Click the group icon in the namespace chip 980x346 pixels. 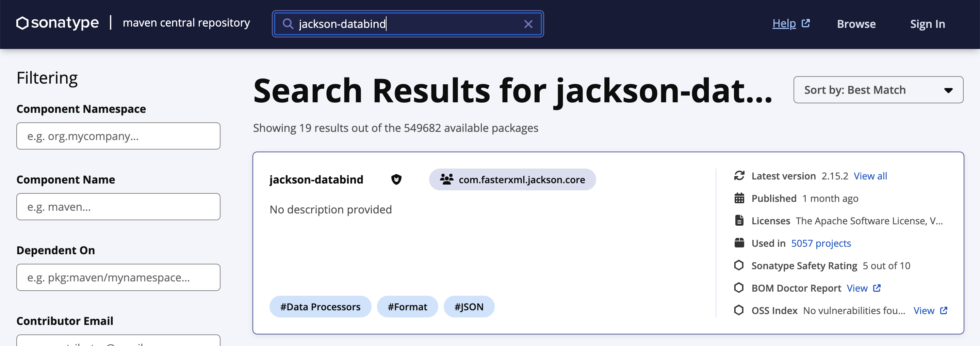[x=447, y=179]
